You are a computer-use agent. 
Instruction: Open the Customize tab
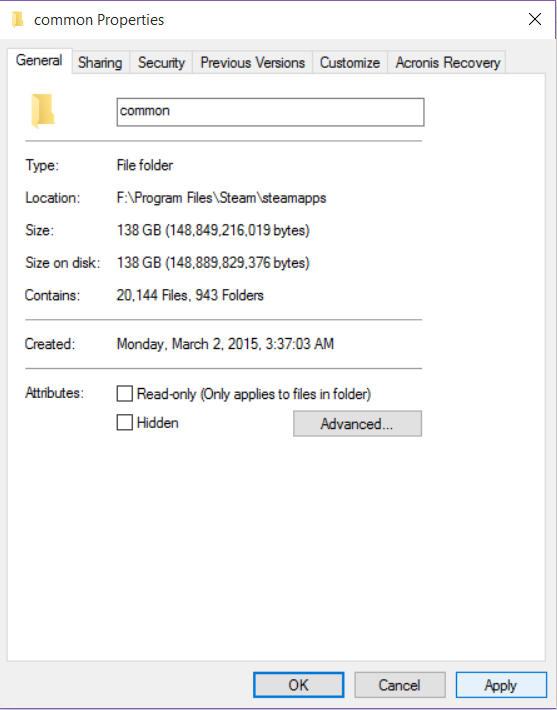tap(350, 62)
